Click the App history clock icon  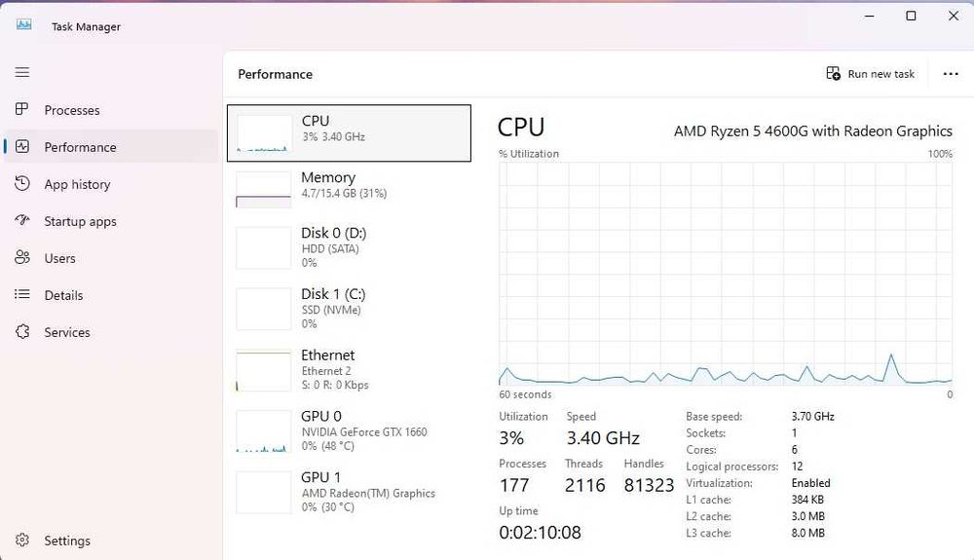coord(22,184)
